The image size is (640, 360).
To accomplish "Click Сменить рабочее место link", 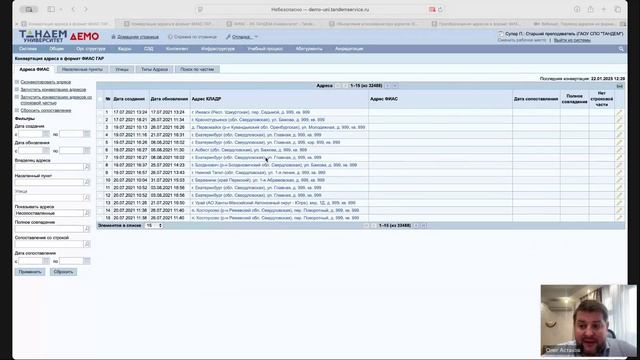I will pos(522,40).
